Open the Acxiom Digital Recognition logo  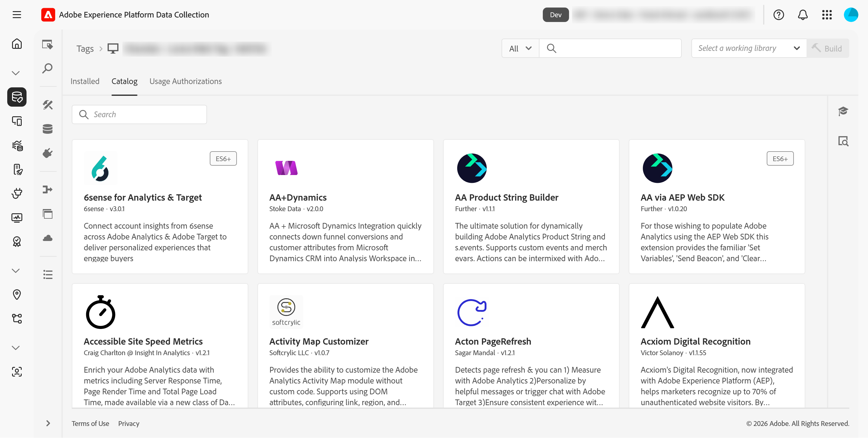click(x=657, y=312)
